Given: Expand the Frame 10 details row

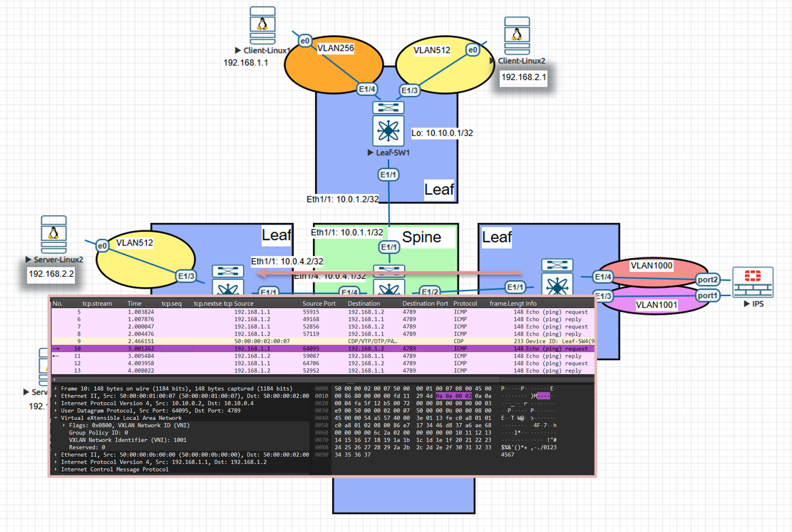Looking at the screenshot, I should pyautogui.click(x=56, y=388).
